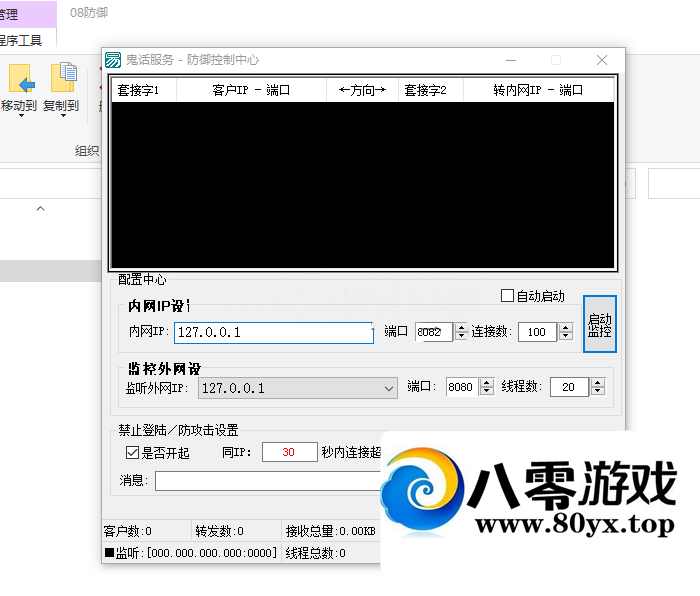Expand the 复制到 dropdown arrow
Screen dimensions: 700x596
coord(62,116)
